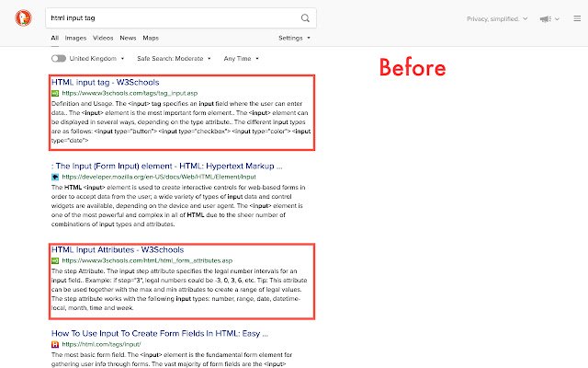
Task: Expand the arrow next to the megaphone
Action: point(557,18)
